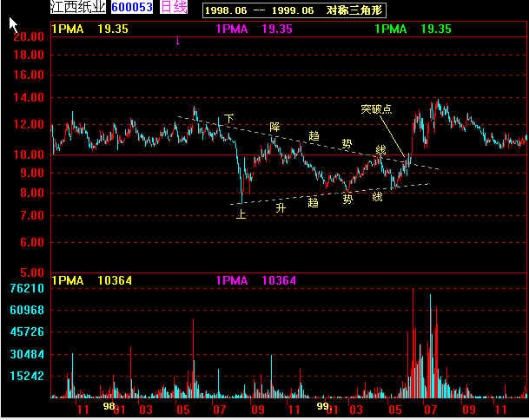Click the 突破点 breakout annotation
529x420 pixels.
(x=376, y=108)
